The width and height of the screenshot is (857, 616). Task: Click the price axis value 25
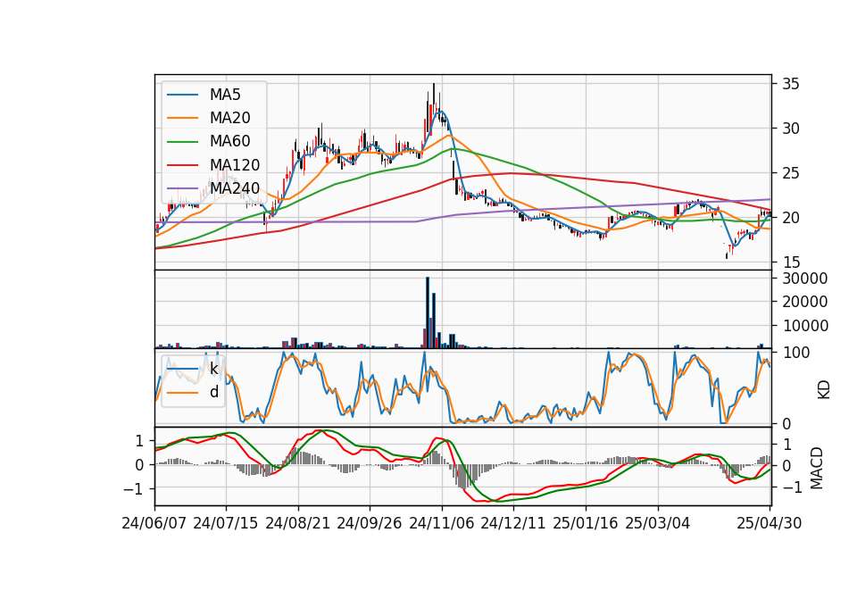[790, 174]
